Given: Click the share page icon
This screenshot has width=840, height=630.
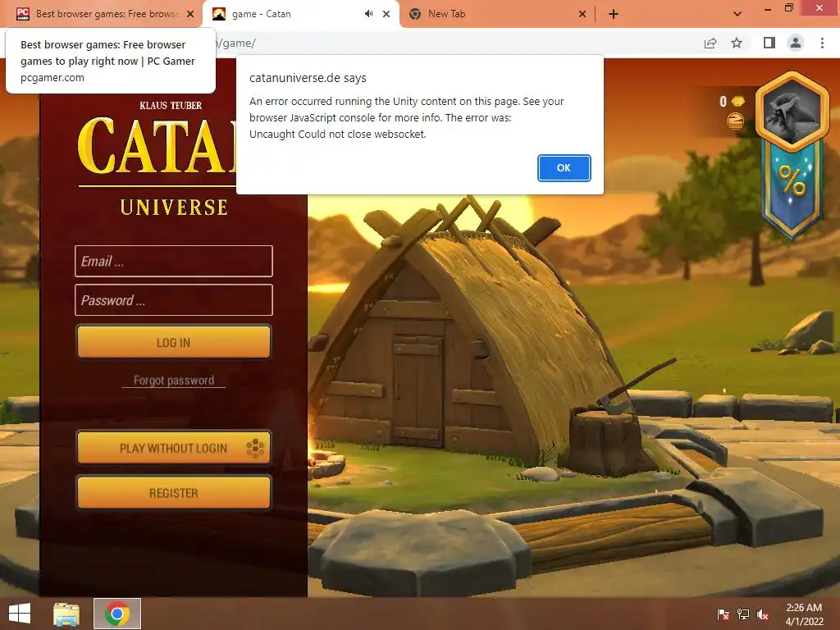Looking at the screenshot, I should tap(710, 43).
